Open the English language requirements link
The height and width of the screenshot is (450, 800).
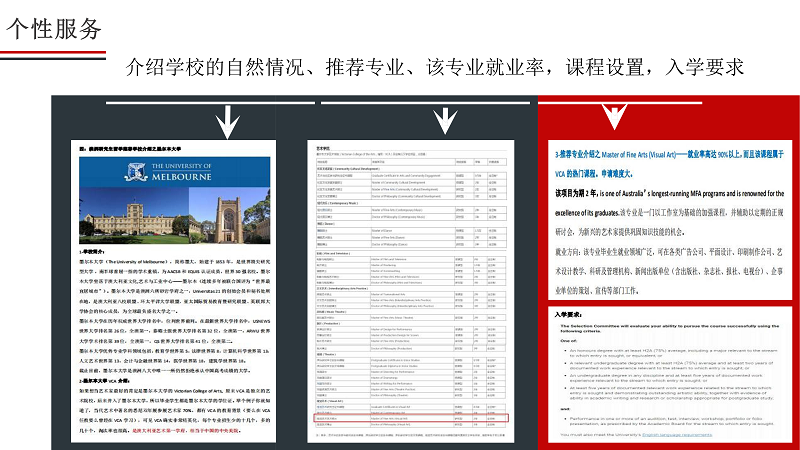677,435
